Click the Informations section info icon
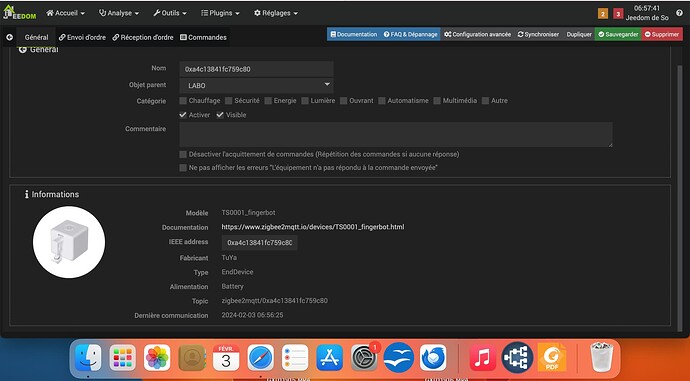This screenshot has height=381, width=690. (26, 194)
